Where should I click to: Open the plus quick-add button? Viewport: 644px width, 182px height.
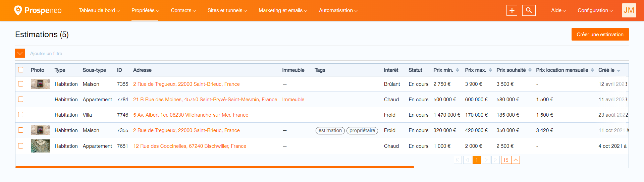[x=512, y=10]
